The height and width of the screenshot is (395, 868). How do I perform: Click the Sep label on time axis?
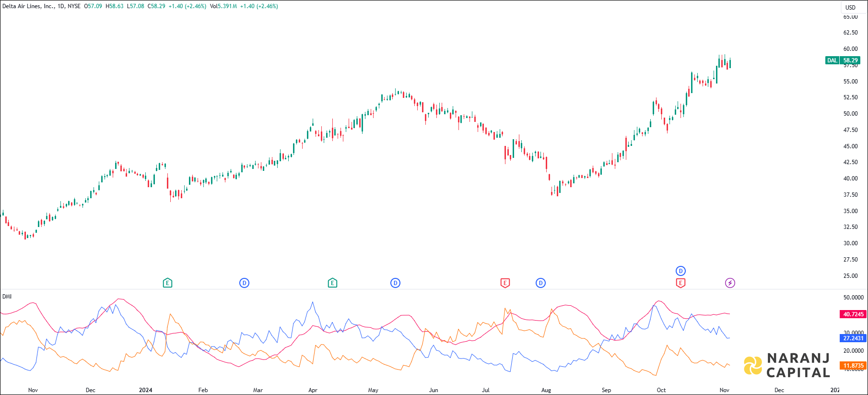[x=606, y=390]
